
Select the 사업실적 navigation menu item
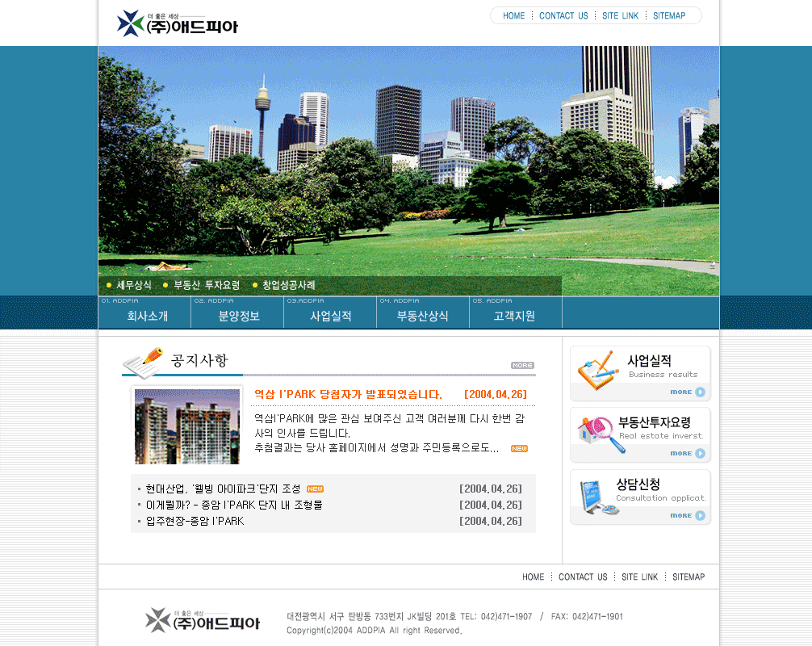331,316
